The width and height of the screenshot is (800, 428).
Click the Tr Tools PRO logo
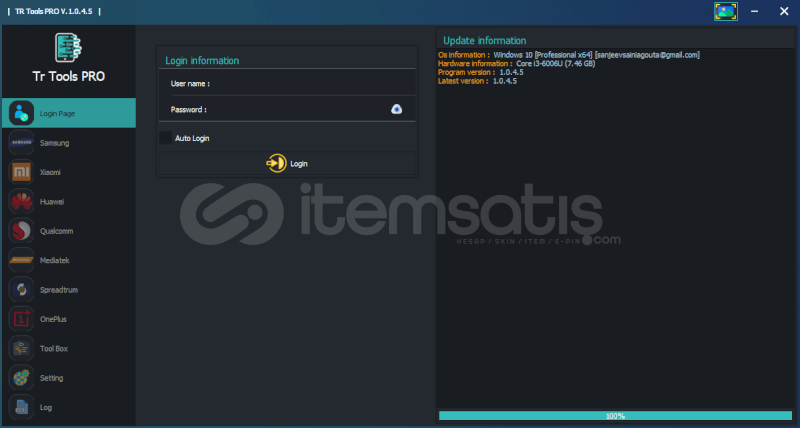(x=68, y=47)
